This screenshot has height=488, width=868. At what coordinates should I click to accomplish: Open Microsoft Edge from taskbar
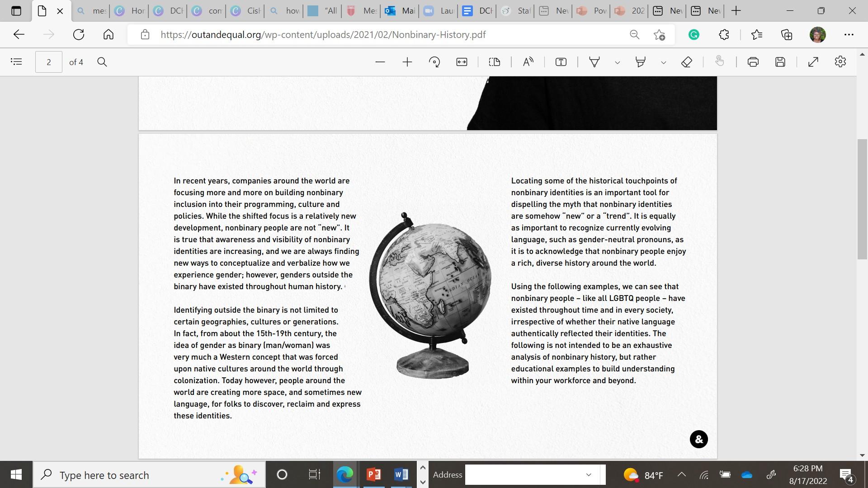tap(345, 474)
